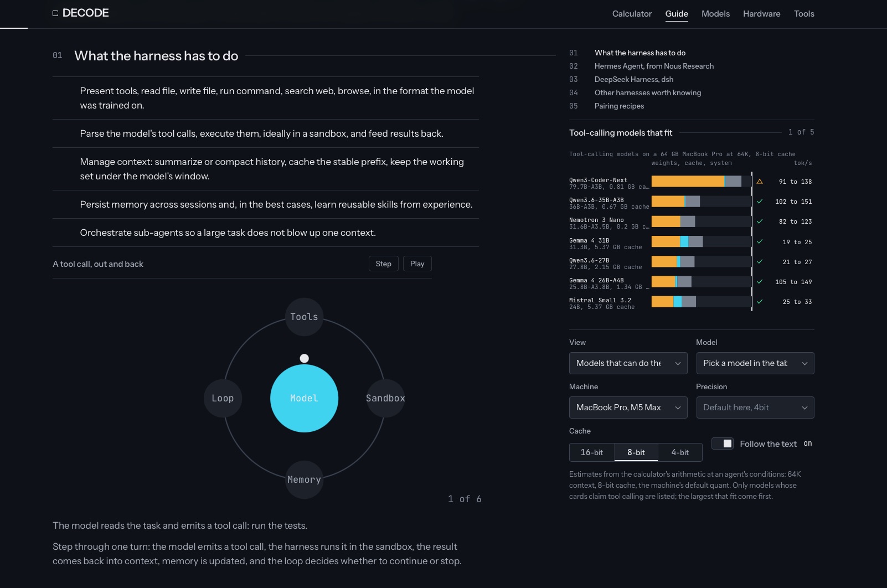This screenshot has height=588, width=887.
Task: Set cache to 8-bit
Action: click(636, 452)
